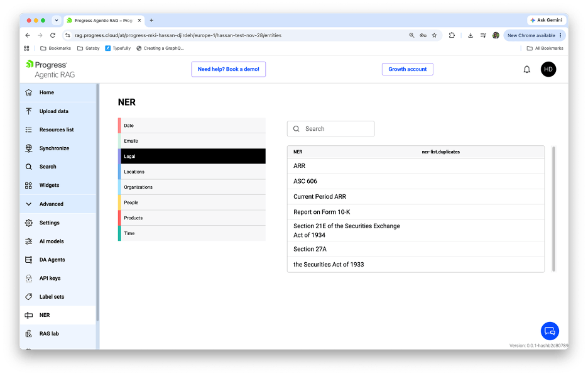Select the Locations entity family
Screen dimensions: 588x376
pyautogui.click(x=192, y=172)
